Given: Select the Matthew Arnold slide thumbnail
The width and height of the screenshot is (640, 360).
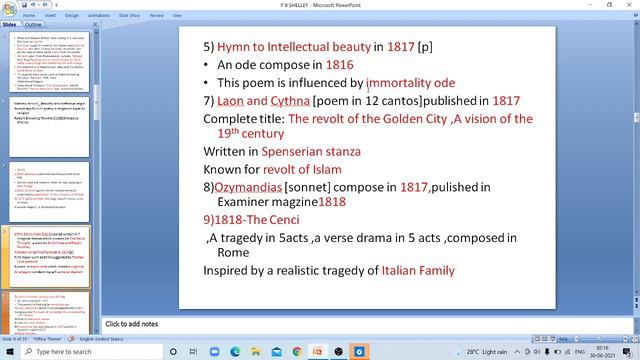Looking at the screenshot, I should pyautogui.click(x=49, y=127).
